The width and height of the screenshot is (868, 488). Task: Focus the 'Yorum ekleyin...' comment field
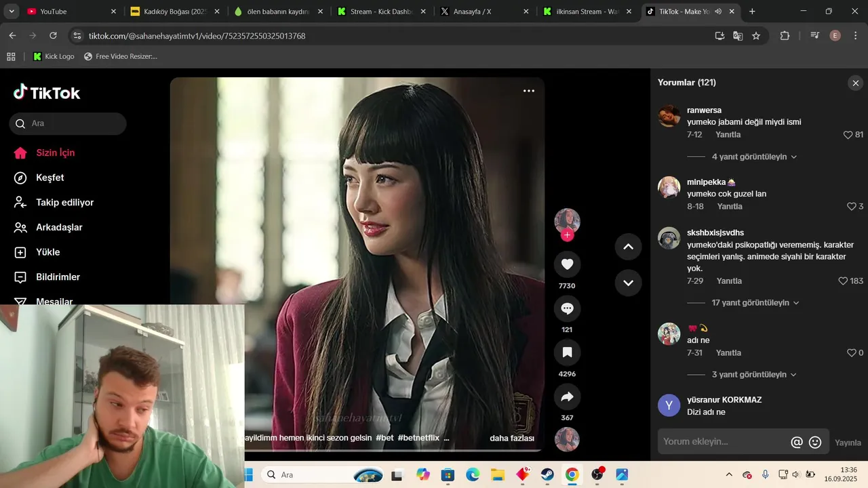point(723,442)
